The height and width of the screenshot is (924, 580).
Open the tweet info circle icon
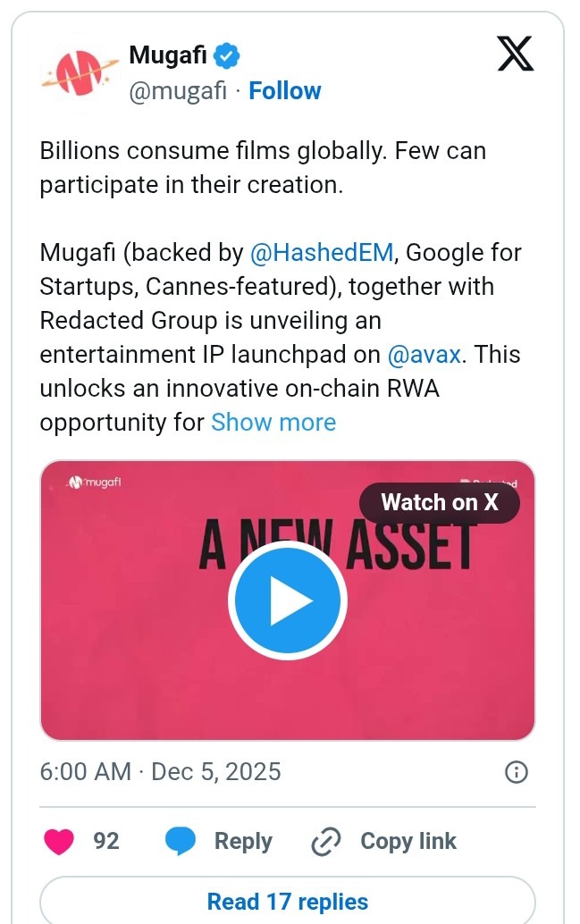(x=516, y=771)
